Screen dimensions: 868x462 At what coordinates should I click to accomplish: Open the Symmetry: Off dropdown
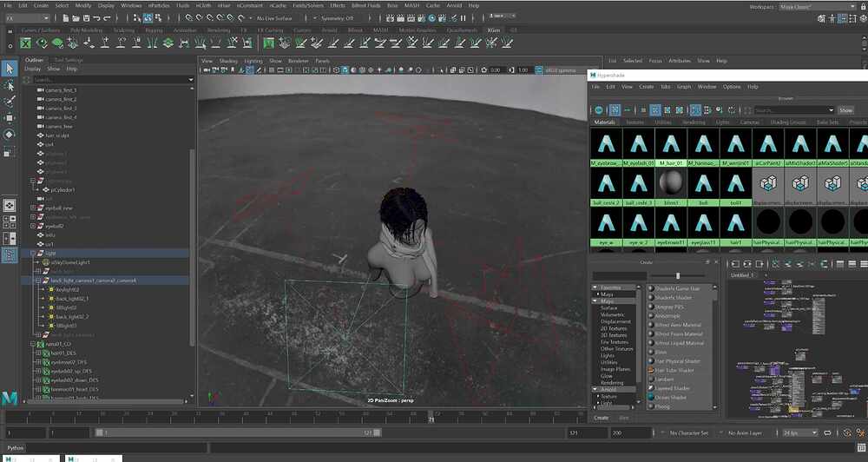point(337,18)
